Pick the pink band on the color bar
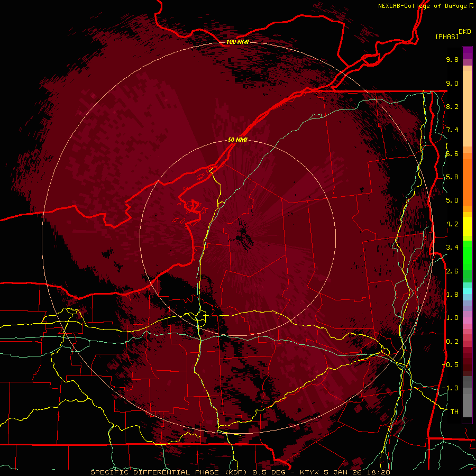 point(467,321)
